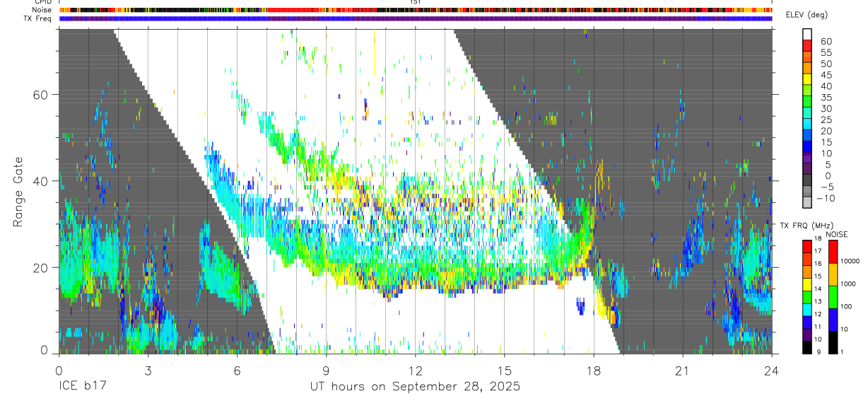
Task: Select the '-10' label on ELEV scale
Action: click(x=824, y=198)
